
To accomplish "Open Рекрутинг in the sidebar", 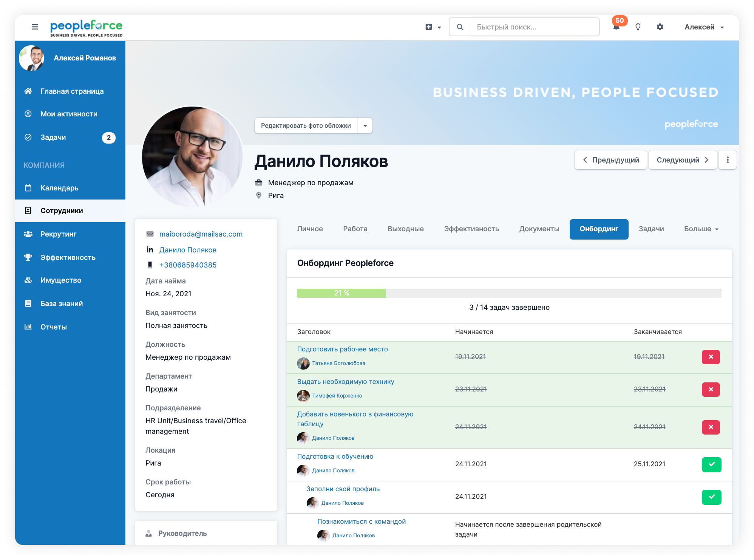I will pyautogui.click(x=58, y=234).
